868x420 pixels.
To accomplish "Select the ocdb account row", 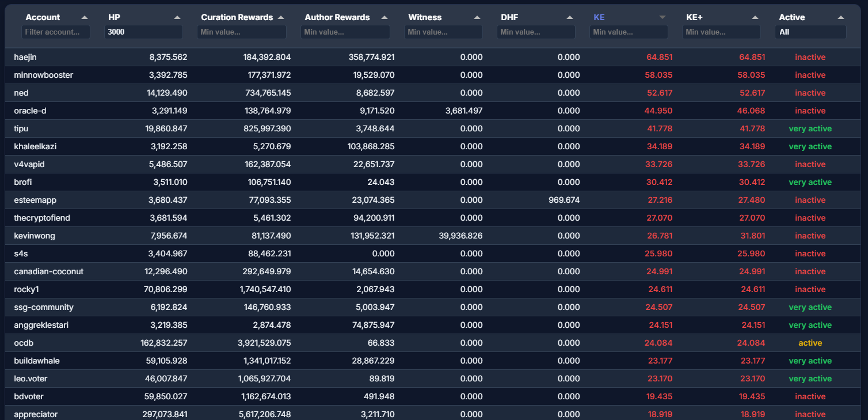I will [x=24, y=343].
